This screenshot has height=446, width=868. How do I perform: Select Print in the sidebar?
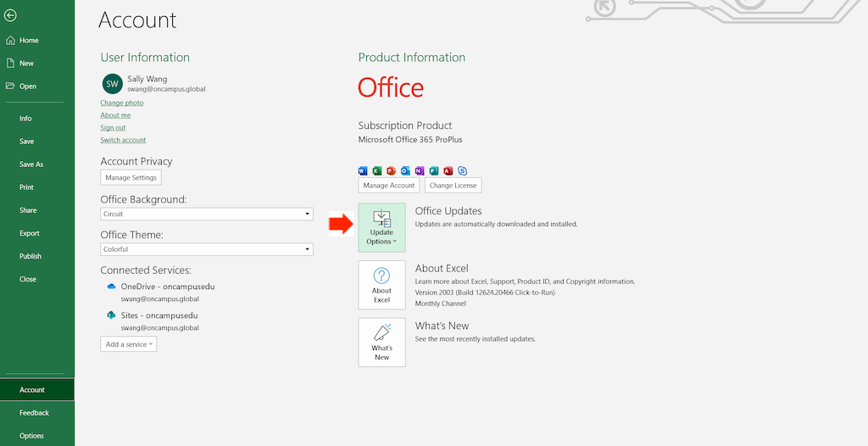pos(26,187)
